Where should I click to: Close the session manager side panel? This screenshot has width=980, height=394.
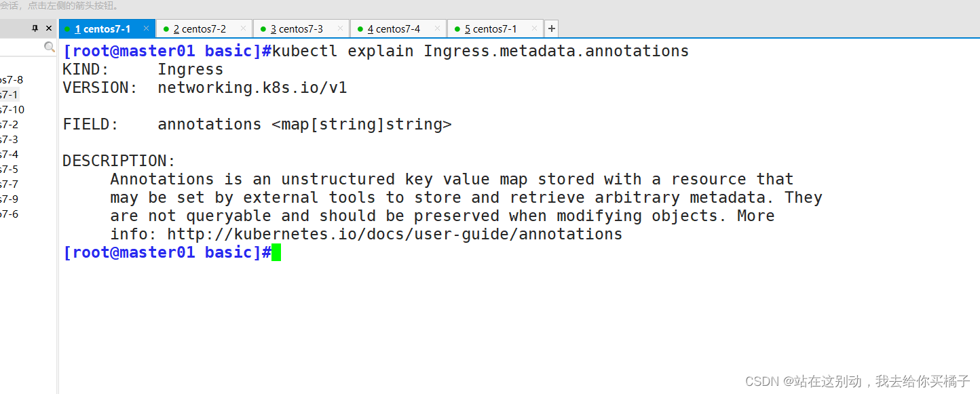click(49, 28)
